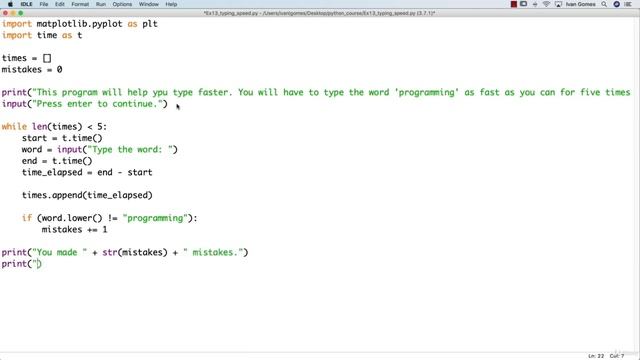Click the 'You made' print statement
The width and height of the screenshot is (640, 360).
(x=125, y=252)
